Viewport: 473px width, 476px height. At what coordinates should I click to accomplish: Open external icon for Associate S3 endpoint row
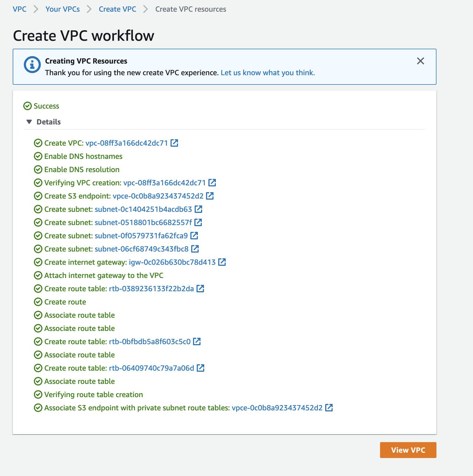pos(329,408)
